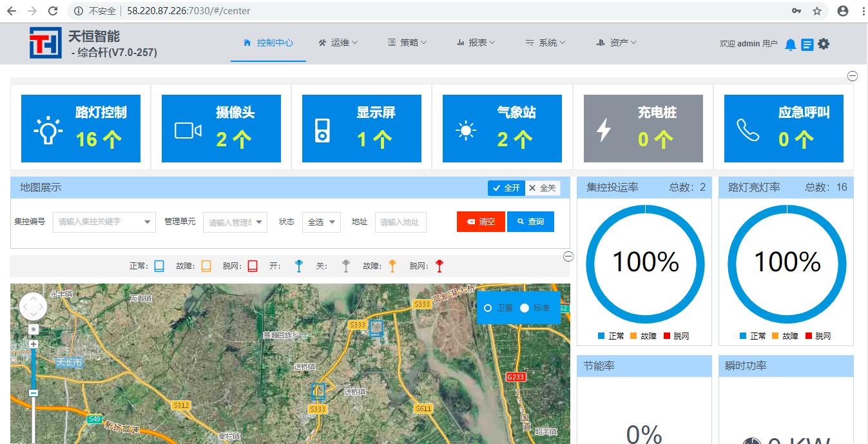Toggle 脱网 legend in 集控投运率 chart
This screenshot has height=444, width=868.
pos(676,336)
